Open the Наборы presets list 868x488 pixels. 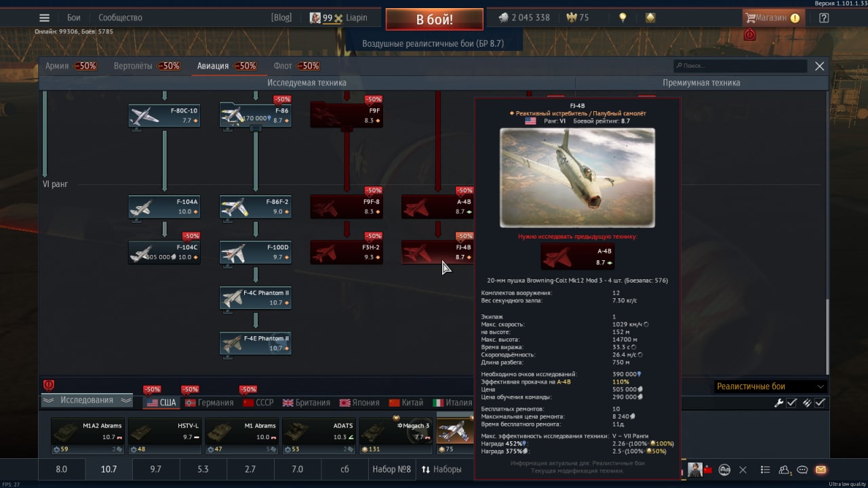click(441, 469)
